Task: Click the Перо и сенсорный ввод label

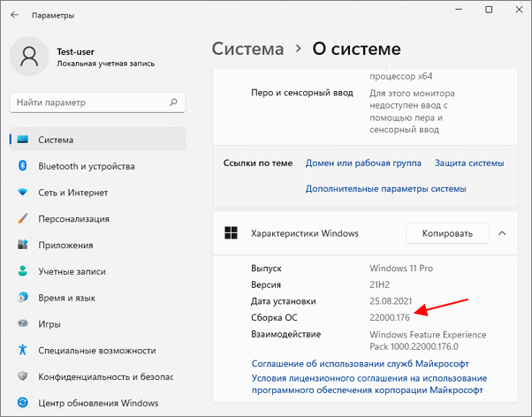Action: [302, 93]
